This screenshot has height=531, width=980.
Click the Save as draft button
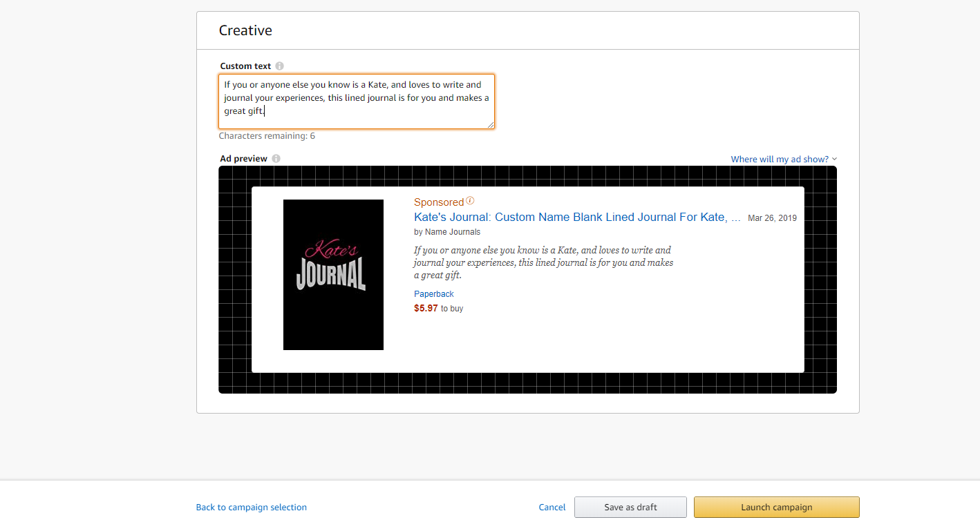[x=630, y=508]
